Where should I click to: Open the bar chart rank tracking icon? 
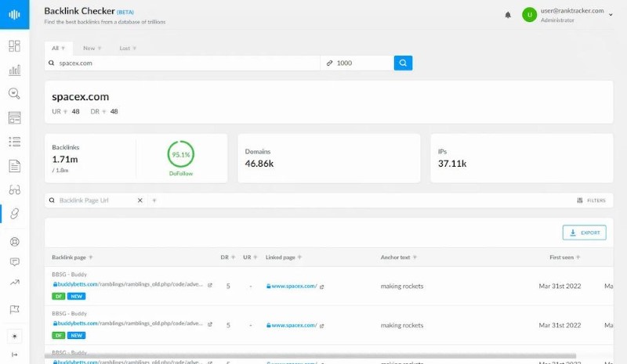pos(14,70)
